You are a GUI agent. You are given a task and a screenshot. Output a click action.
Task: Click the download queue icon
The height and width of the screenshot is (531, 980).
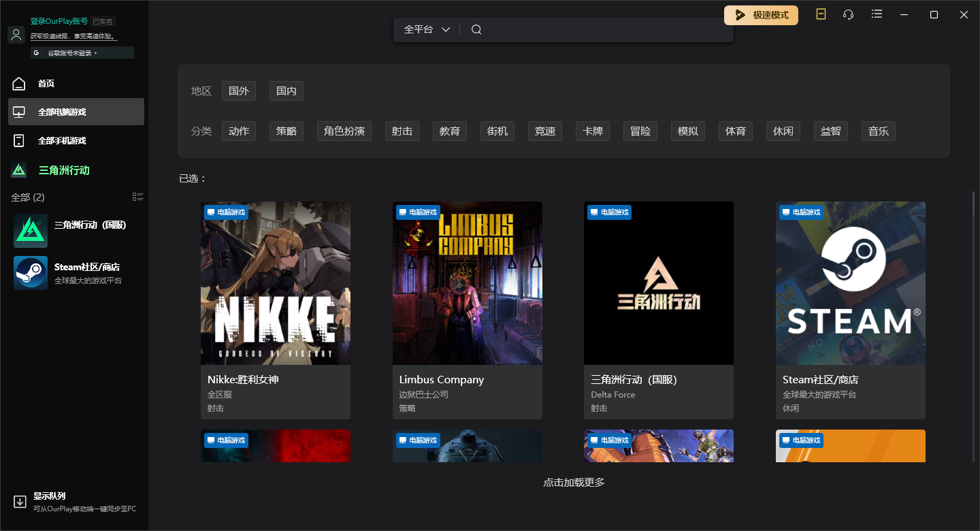[19, 502]
